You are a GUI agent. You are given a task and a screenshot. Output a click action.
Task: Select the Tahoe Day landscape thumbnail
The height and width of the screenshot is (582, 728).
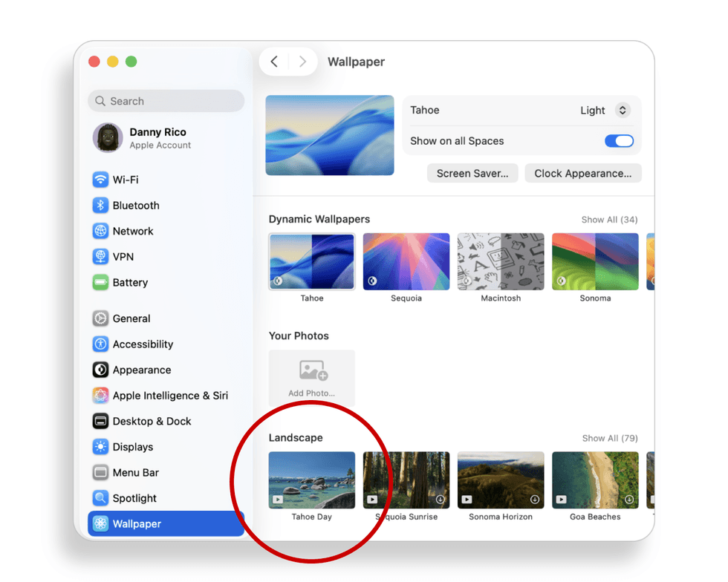pos(312,480)
